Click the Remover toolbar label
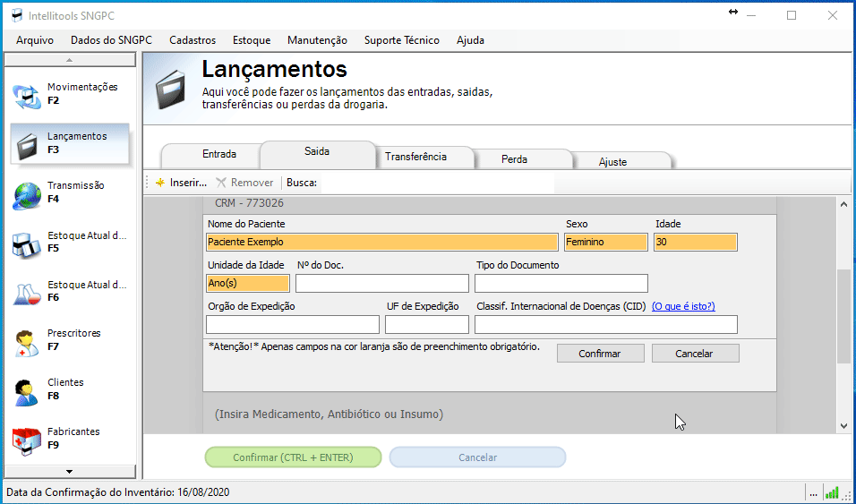856x504 pixels. (252, 183)
